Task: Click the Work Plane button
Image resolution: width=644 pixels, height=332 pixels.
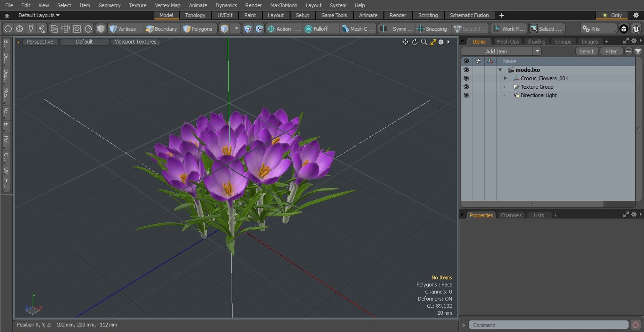Action: (x=509, y=29)
